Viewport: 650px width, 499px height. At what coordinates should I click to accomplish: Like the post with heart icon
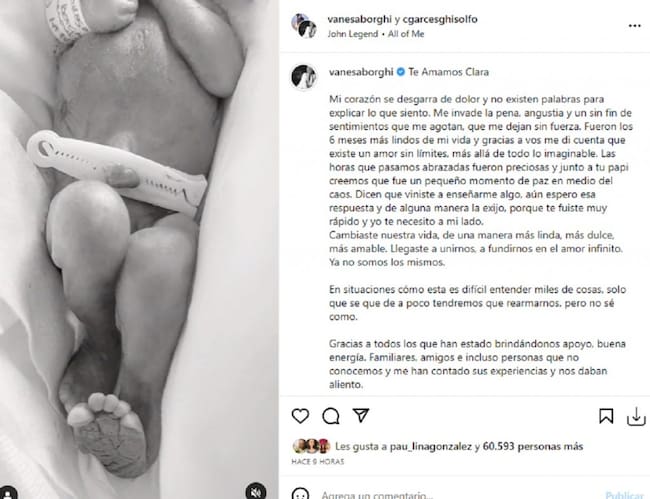(x=300, y=416)
